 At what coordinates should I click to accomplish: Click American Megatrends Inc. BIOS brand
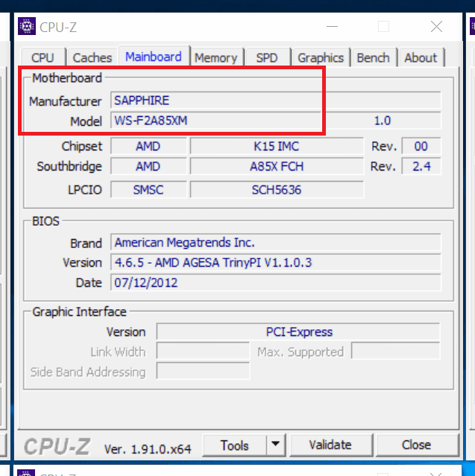point(276,242)
